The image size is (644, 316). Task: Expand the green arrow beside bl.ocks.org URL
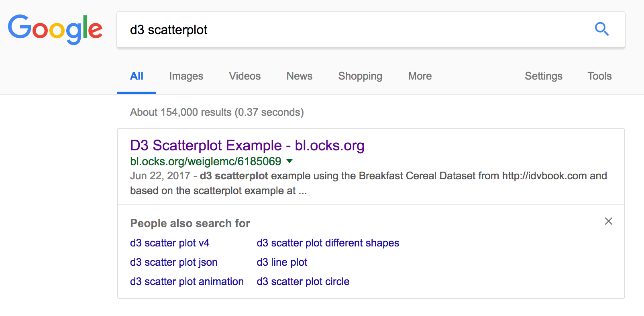289,161
